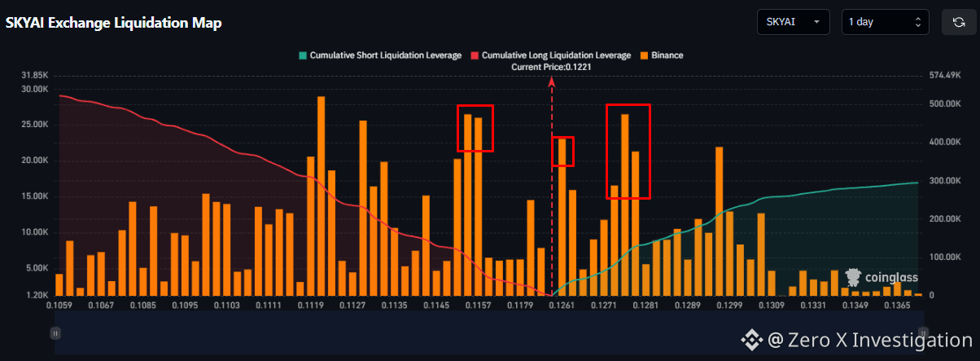Open the SKYAI symbol dropdown
The height and width of the screenshot is (361, 980).
(x=793, y=22)
